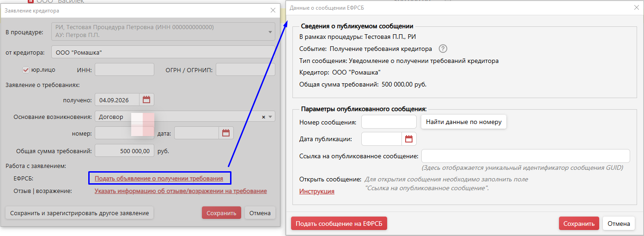Open "Указать информацию об отзыве/возражении на требование" link

tap(181, 191)
